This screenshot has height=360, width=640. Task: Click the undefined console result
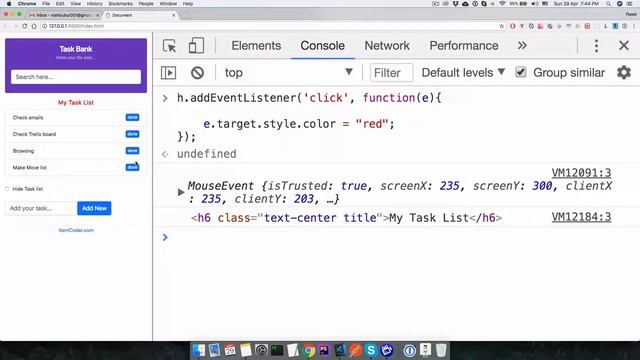pyautogui.click(x=207, y=154)
